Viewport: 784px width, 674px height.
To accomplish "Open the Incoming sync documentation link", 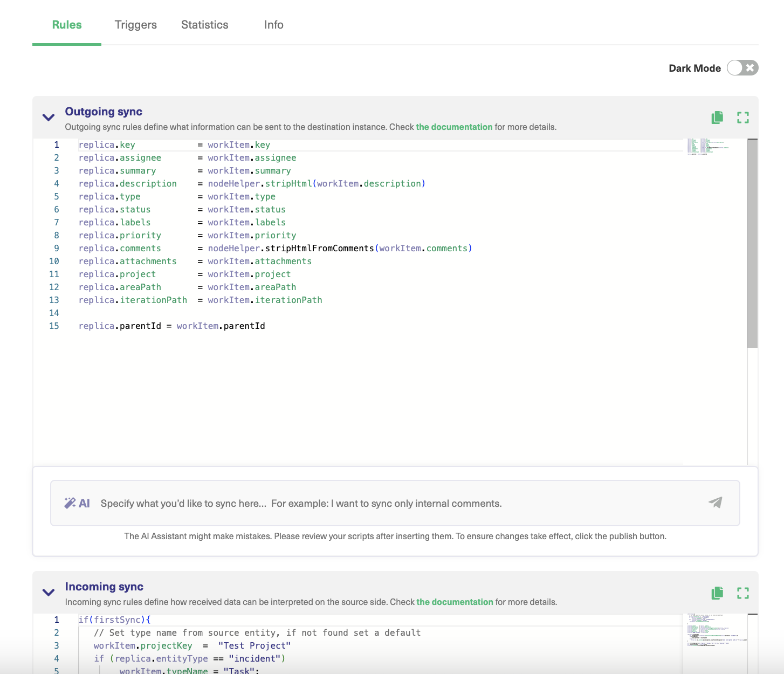I will (x=454, y=602).
